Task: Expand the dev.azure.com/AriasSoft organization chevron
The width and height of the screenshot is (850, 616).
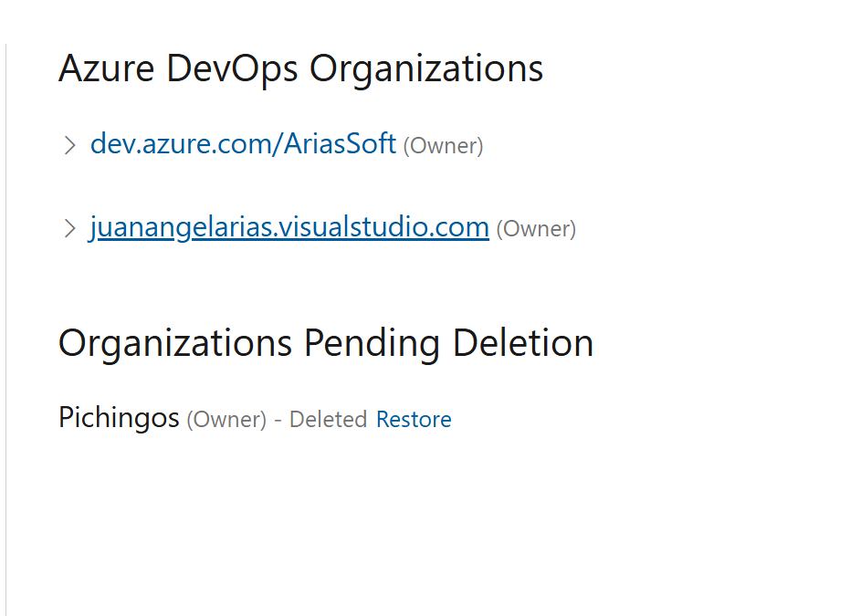Action: 69,145
